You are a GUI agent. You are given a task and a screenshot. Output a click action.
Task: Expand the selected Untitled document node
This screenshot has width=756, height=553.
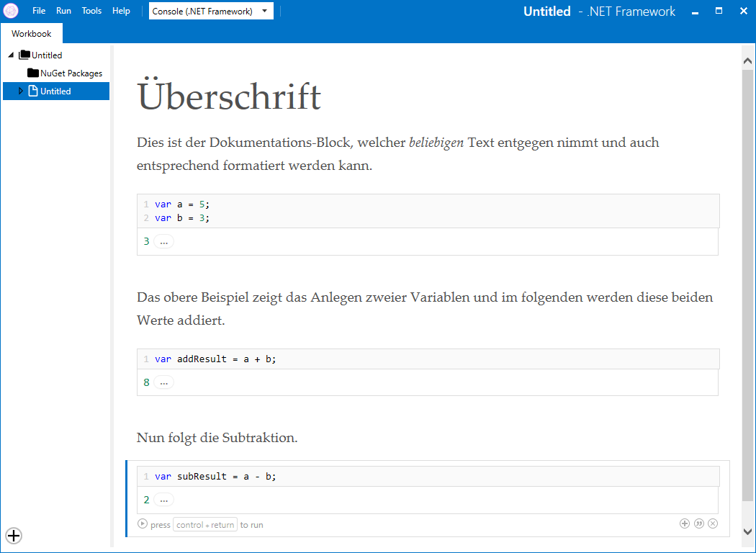coord(21,91)
